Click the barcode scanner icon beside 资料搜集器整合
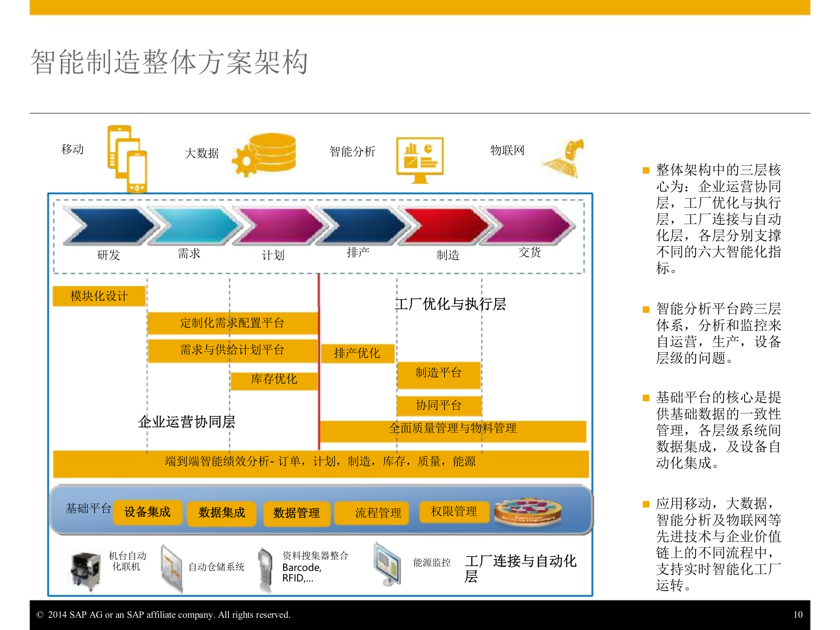The height and width of the screenshot is (630, 840). pos(266,567)
